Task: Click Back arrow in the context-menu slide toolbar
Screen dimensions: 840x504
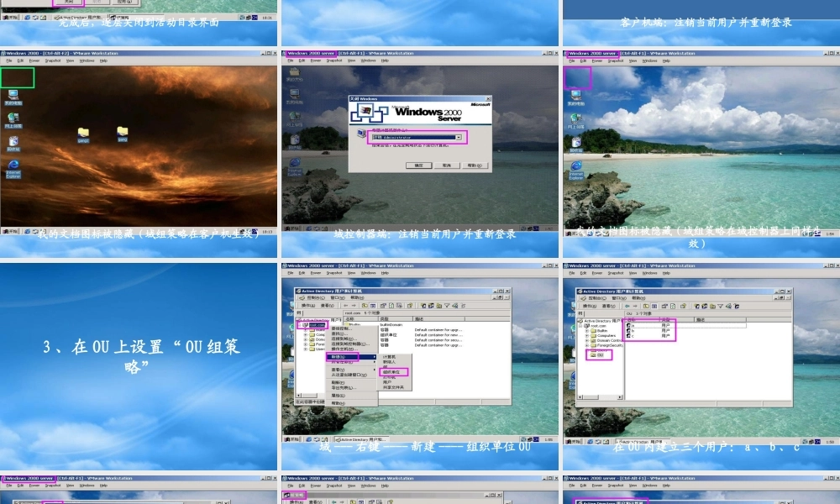Action: 345,306
